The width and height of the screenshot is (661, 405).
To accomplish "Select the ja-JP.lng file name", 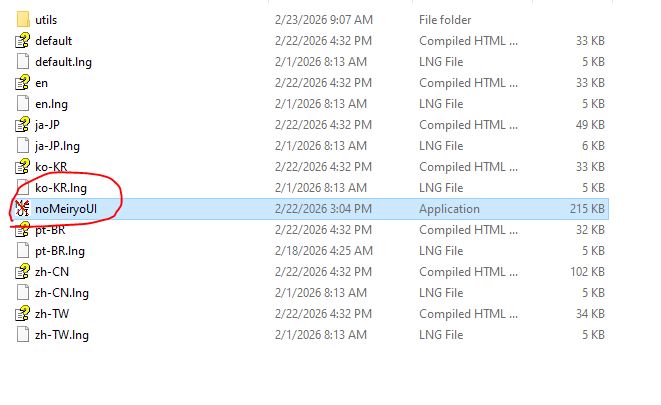I will pyautogui.click(x=57, y=146).
